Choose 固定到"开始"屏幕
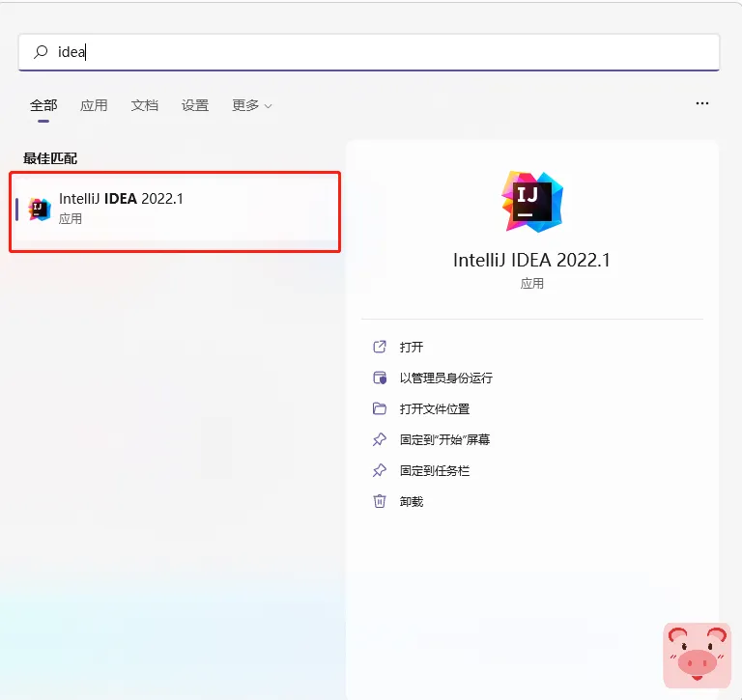The height and width of the screenshot is (700, 742). (444, 440)
